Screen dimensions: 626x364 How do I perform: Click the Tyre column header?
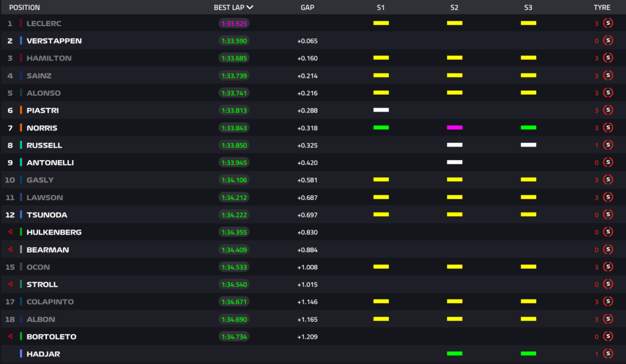[602, 8]
